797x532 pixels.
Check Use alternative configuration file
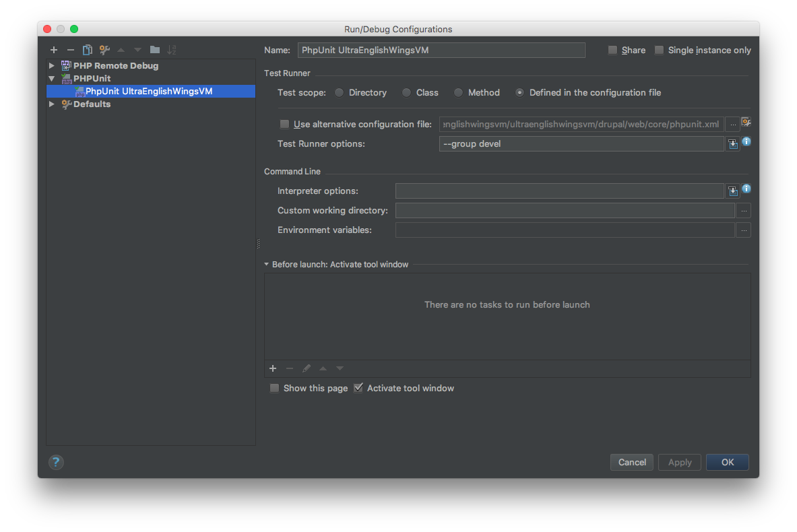pyautogui.click(x=284, y=124)
